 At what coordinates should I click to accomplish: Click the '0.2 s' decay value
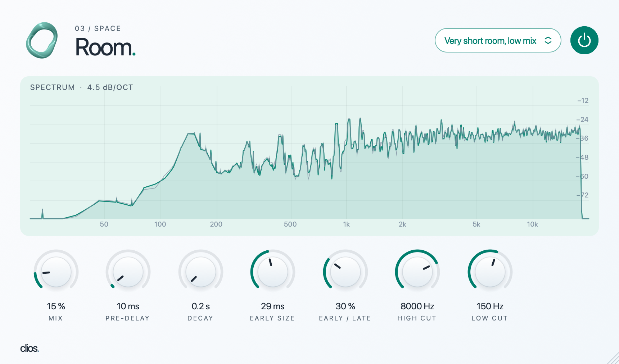201,306
